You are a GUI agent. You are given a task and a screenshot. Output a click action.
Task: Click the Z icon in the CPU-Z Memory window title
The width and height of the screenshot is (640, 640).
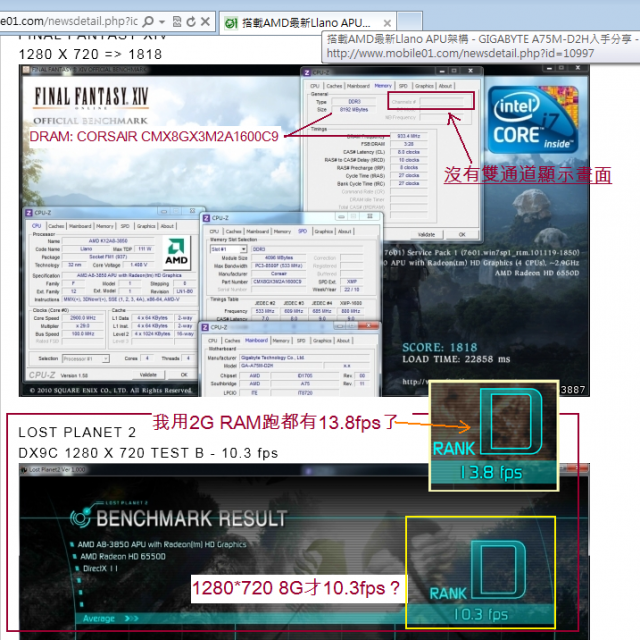click(307, 72)
